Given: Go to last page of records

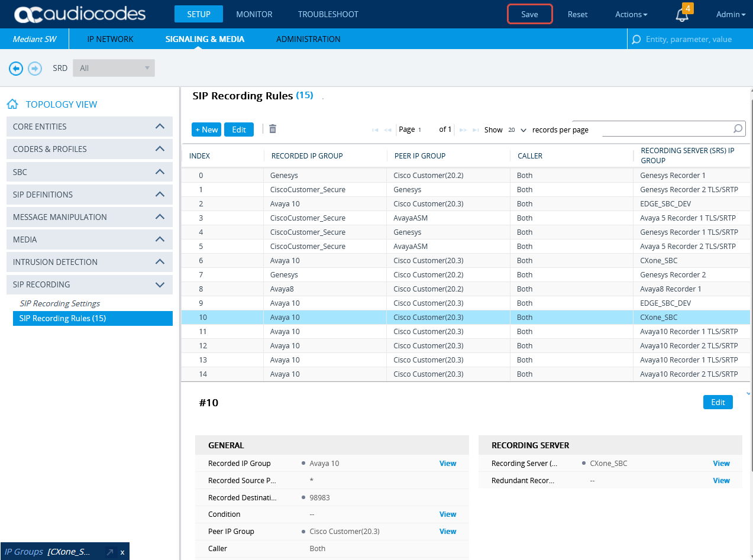Looking at the screenshot, I should tap(476, 130).
